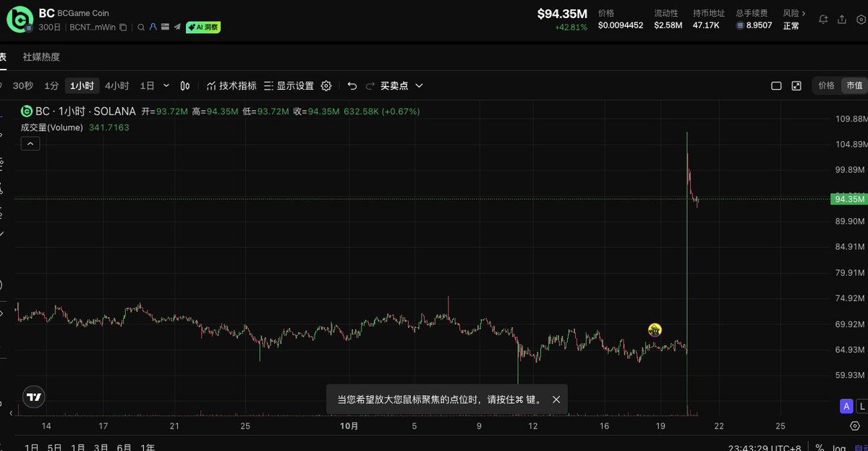This screenshot has height=451, width=868.
Task: Open the AI 洞察 button
Action: [203, 28]
